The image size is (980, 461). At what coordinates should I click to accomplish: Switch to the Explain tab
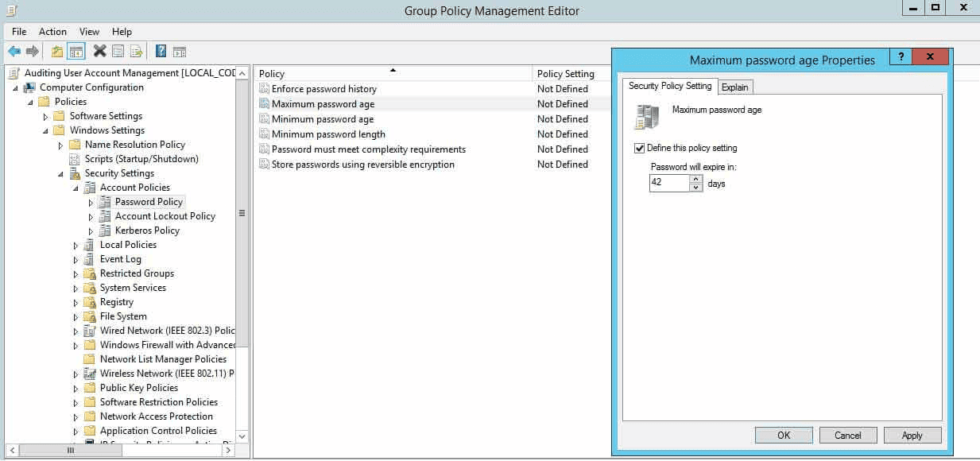click(x=734, y=87)
